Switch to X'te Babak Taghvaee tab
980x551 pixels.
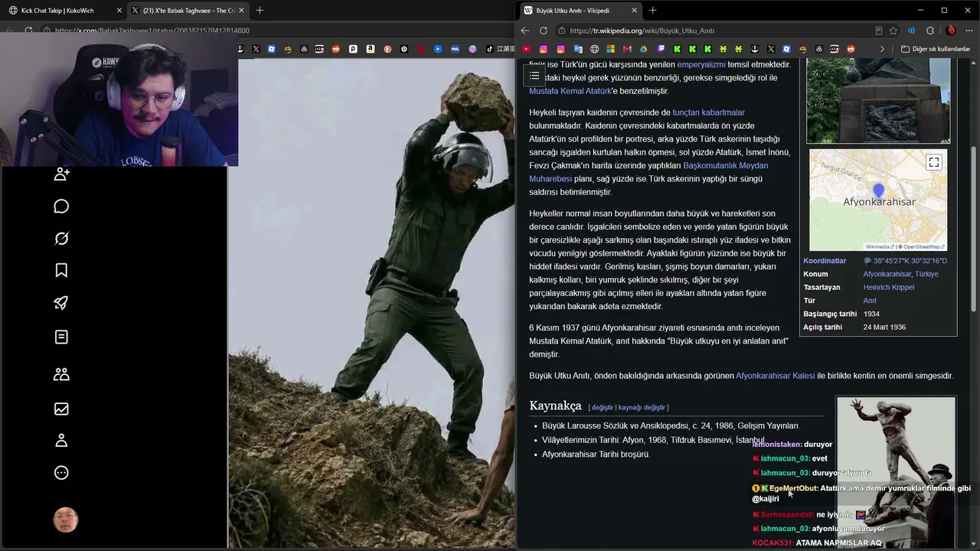point(188,11)
